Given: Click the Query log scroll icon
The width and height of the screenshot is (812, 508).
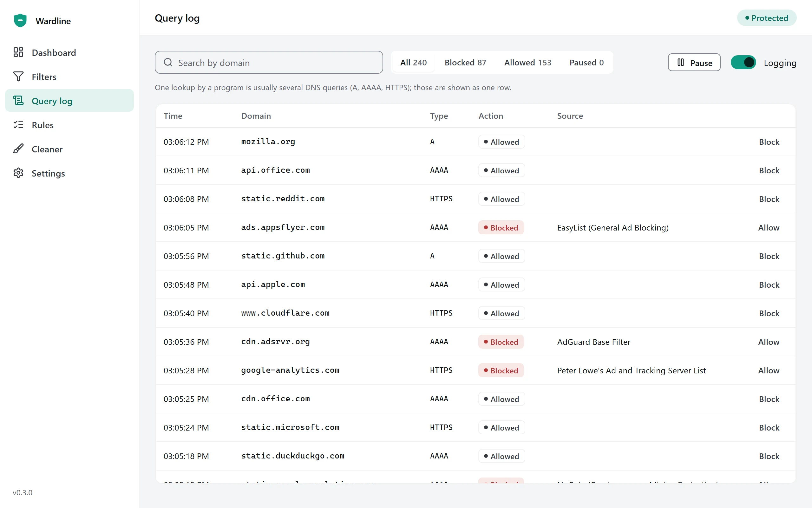Looking at the screenshot, I should (18, 100).
